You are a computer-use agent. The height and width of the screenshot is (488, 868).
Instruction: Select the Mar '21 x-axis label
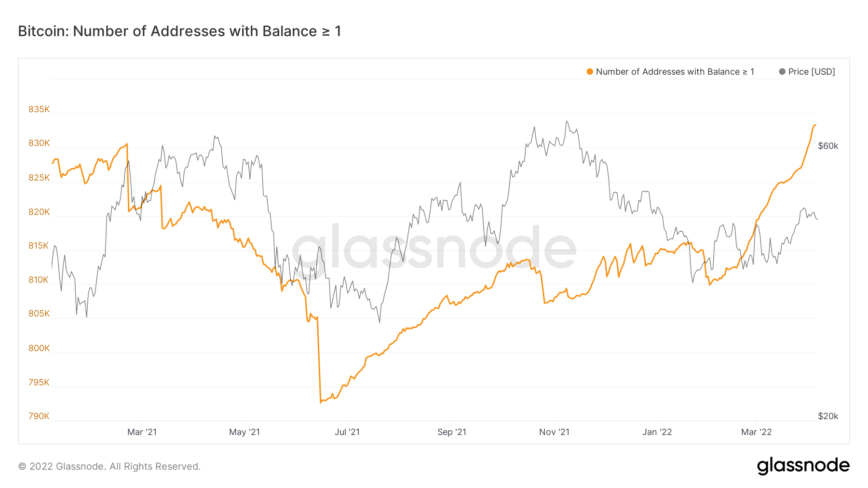[x=142, y=432]
